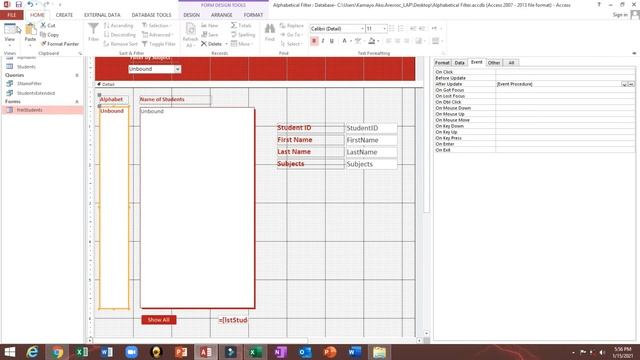Open the Go To dropdown
The width and height of the screenshot is (640, 360).
(291, 35)
